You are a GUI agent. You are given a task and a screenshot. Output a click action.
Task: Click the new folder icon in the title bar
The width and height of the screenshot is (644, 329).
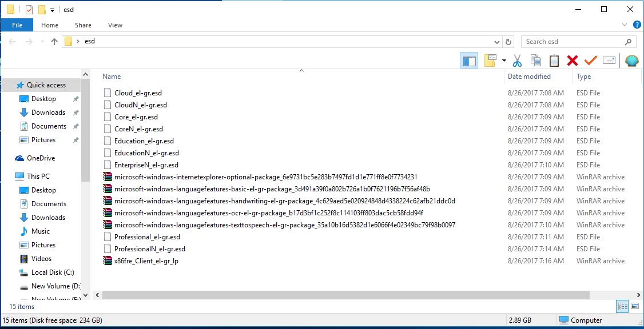click(42, 10)
